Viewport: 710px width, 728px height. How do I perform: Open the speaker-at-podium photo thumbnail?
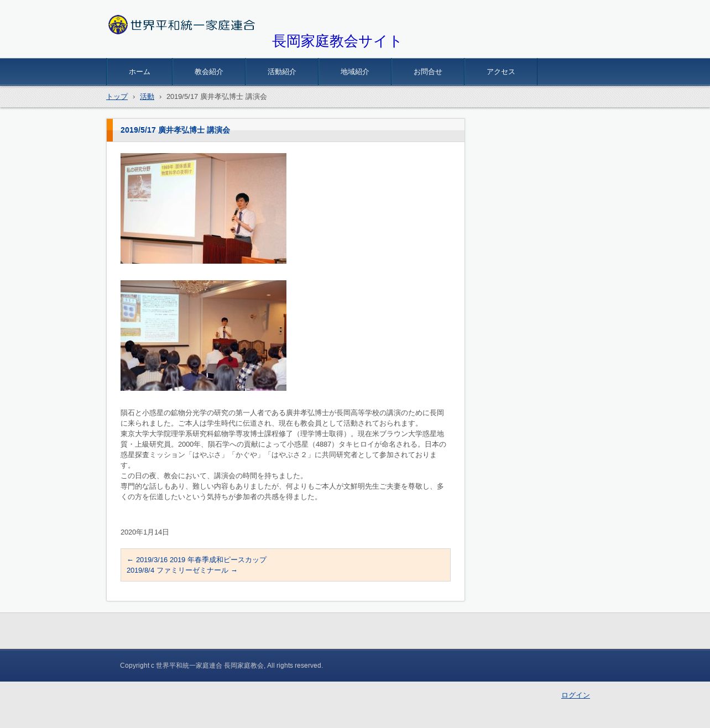[x=203, y=208]
